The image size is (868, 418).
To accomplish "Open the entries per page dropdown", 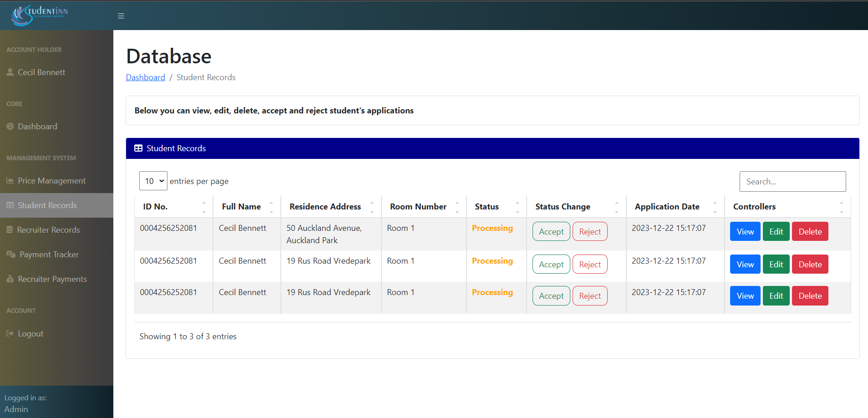I will coord(153,181).
